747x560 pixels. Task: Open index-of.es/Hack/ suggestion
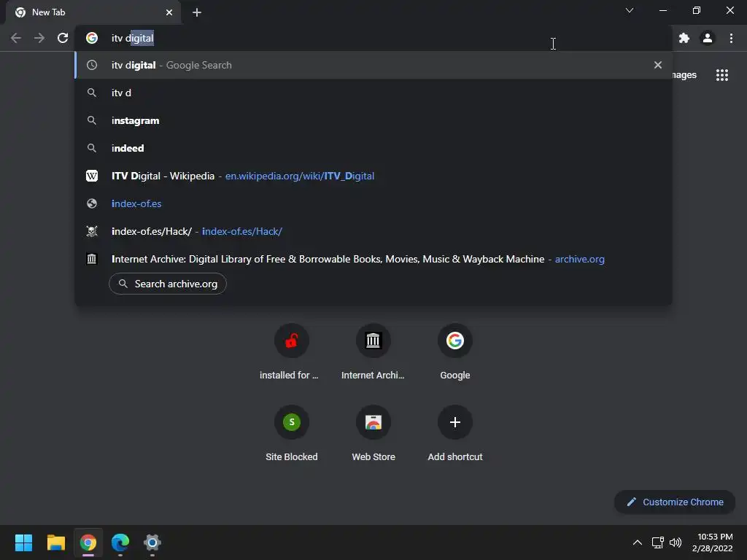coord(373,231)
